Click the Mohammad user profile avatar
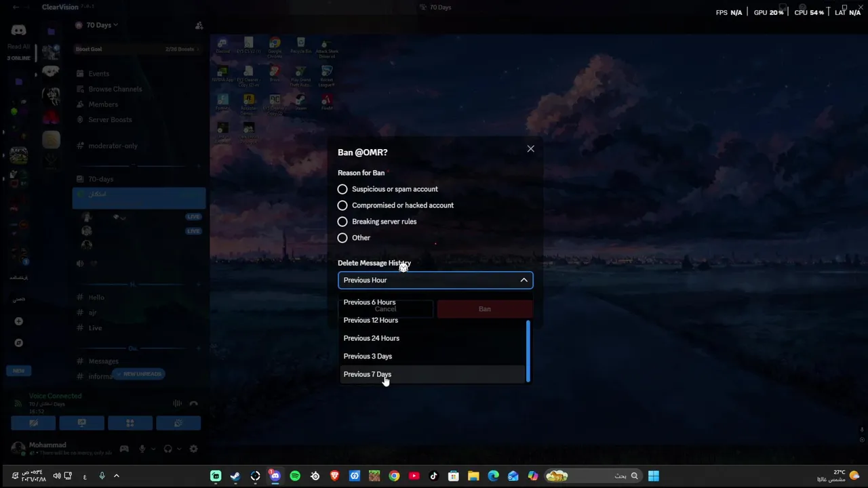 pyautogui.click(x=17, y=449)
